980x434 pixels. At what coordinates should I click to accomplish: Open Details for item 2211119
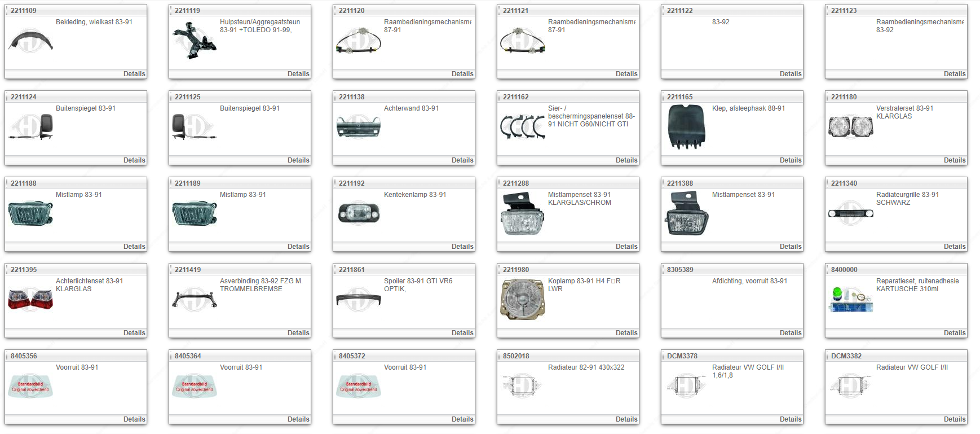pos(298,74)
